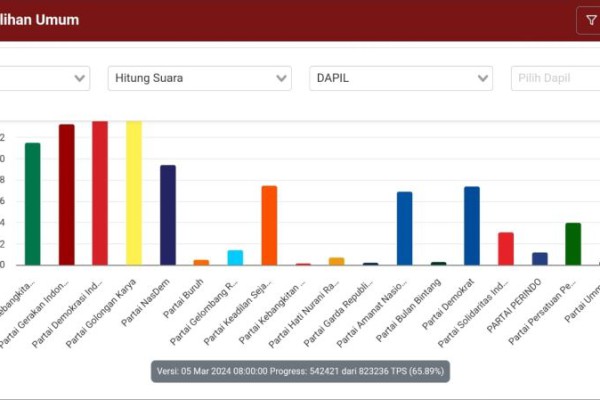Expand the partially visible leftmost dropdown

[x=45, y=78]
